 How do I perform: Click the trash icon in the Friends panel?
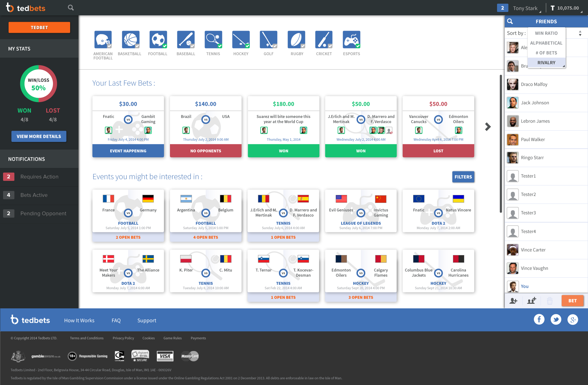(550, 301)
